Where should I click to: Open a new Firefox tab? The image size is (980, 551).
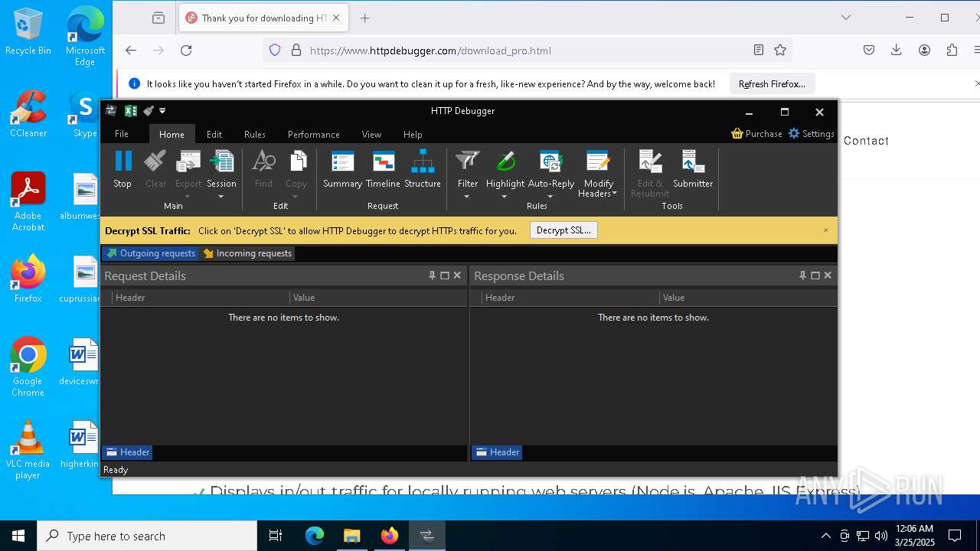click(x=365, y=18)
